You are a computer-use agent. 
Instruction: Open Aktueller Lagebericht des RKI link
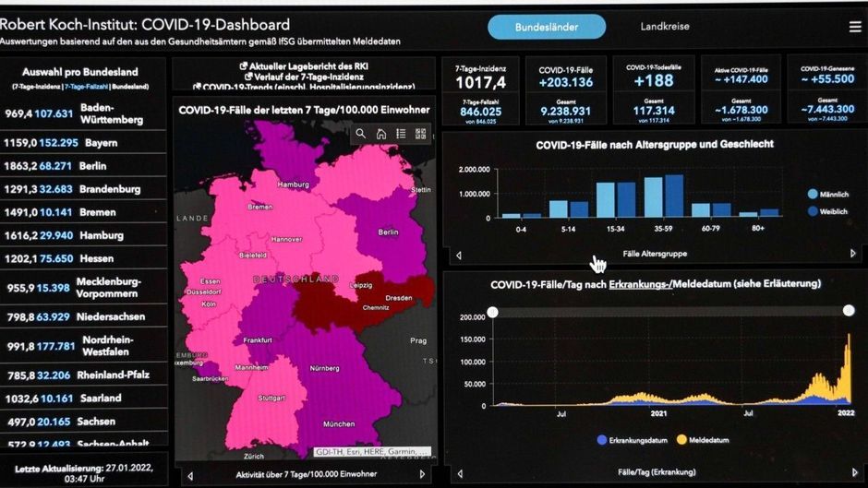click(308, 65)
